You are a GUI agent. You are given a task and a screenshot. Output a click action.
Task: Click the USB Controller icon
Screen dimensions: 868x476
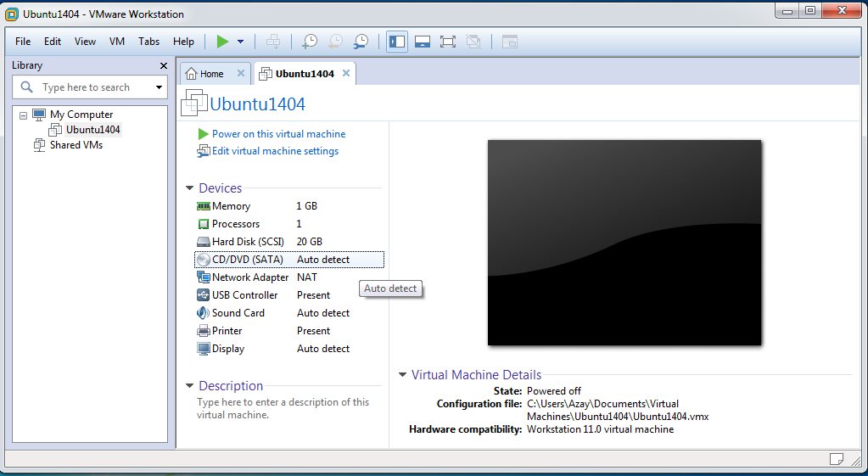(203, 295)
